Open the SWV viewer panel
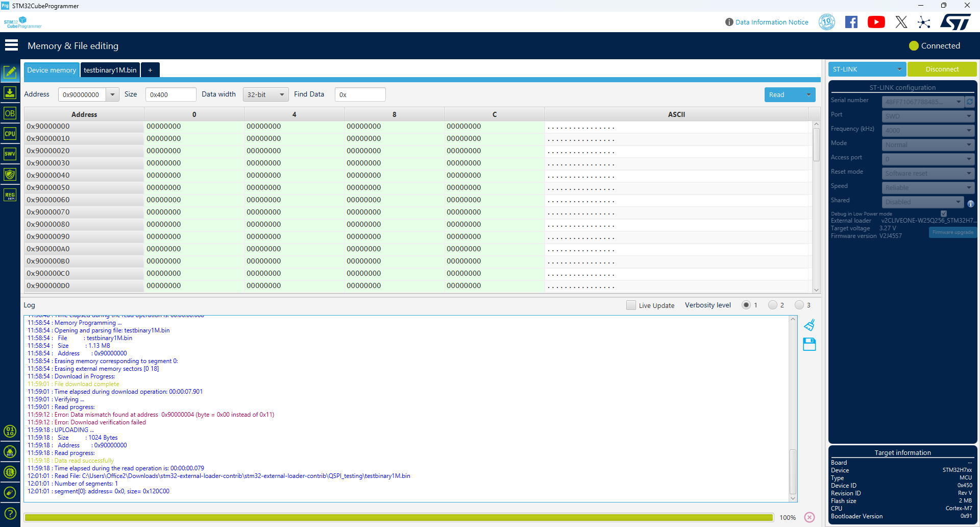Viewport: 980px width, 527px height. [10, 154]
